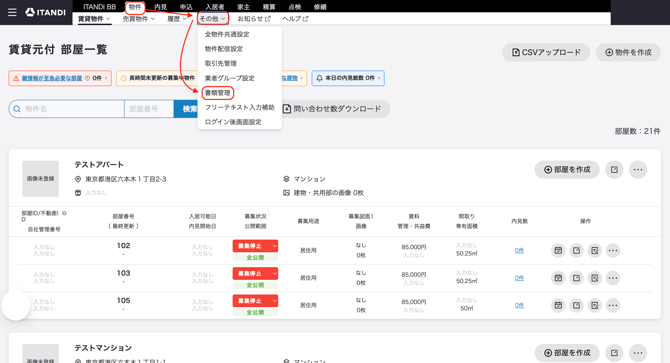Screen dimensions: 670x363
Task: Click info icon beside 部屋ID header
Action: (64, 213)
